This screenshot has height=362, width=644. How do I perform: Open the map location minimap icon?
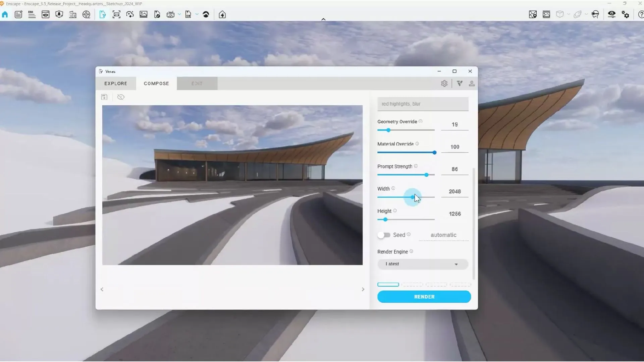pos(533,14)
